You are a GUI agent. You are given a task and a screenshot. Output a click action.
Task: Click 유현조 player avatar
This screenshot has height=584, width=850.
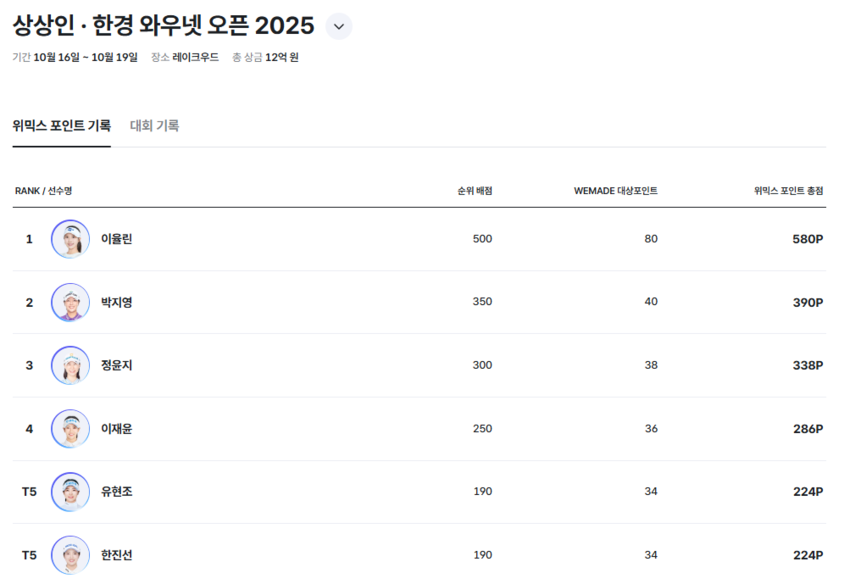[70, 491]
